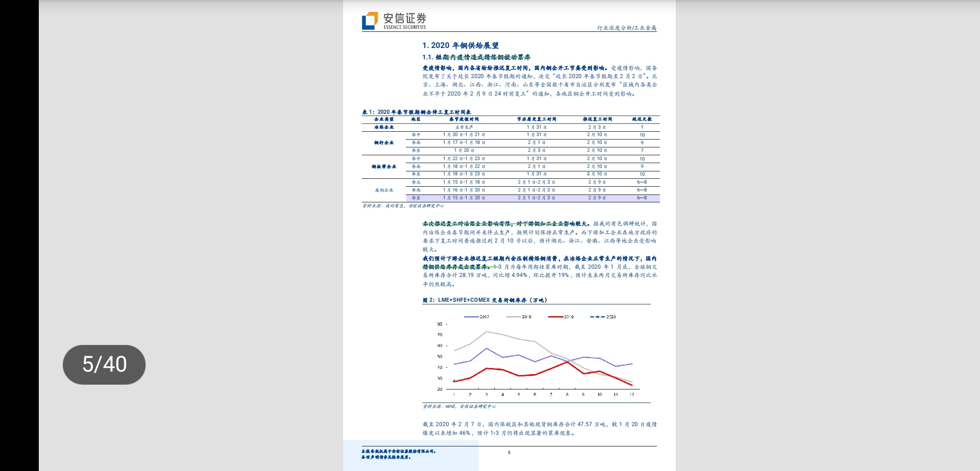Click the table title 表 1 caption

click(416, 112)
